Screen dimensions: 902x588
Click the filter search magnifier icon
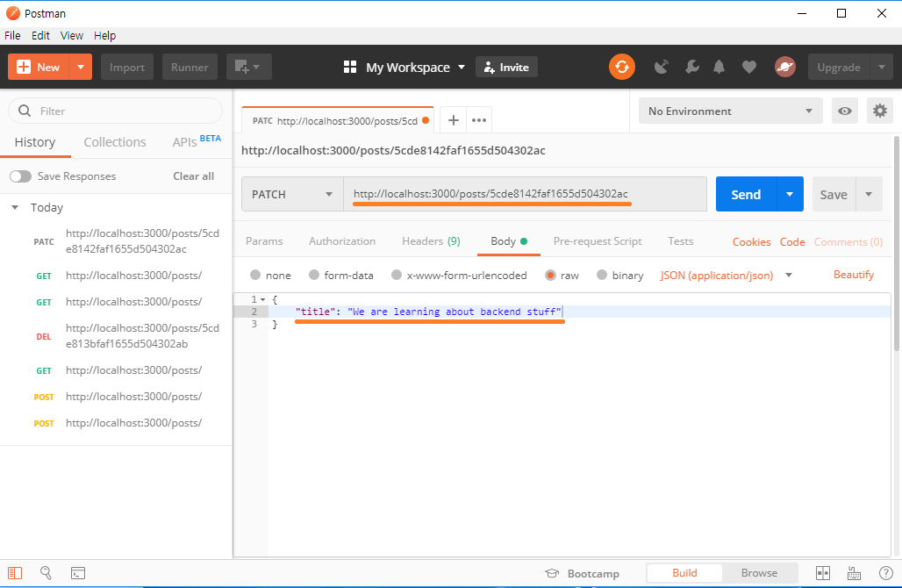coord(25,111)
